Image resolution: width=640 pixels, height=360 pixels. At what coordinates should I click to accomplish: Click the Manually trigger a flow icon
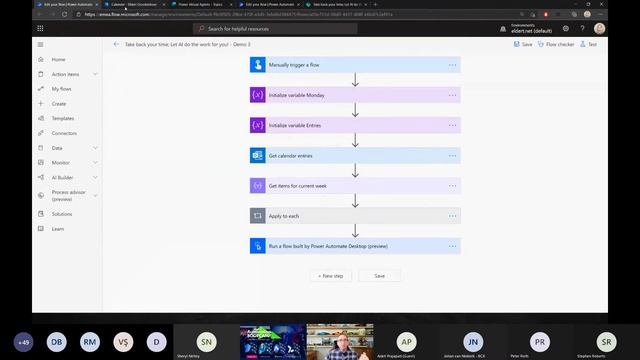point(258,65)
